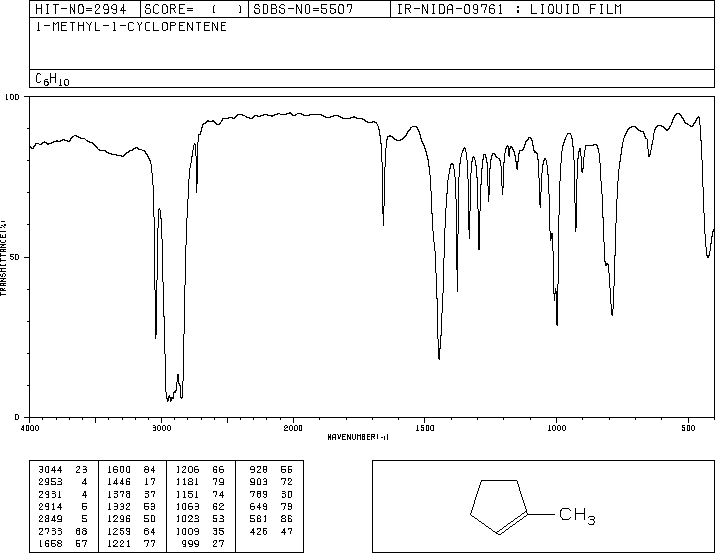Select the molecular formula C6H10

pos(52,79)
